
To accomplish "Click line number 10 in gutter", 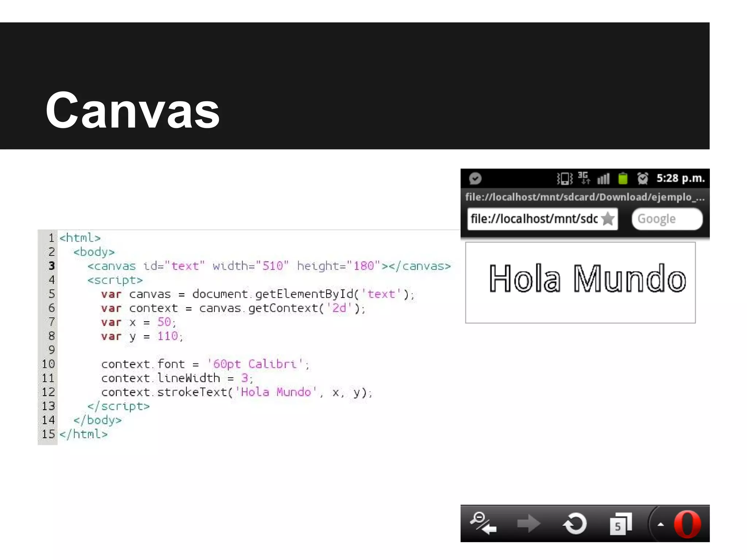I will coord(48,364).
